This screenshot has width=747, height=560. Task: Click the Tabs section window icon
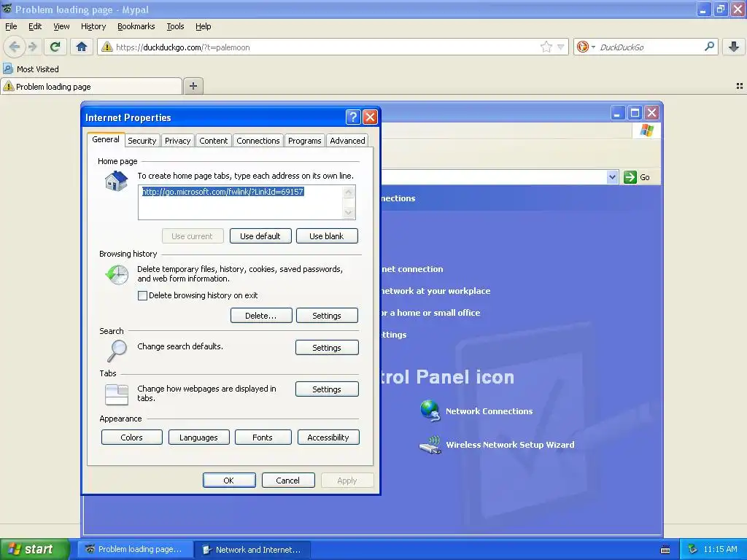117,394
